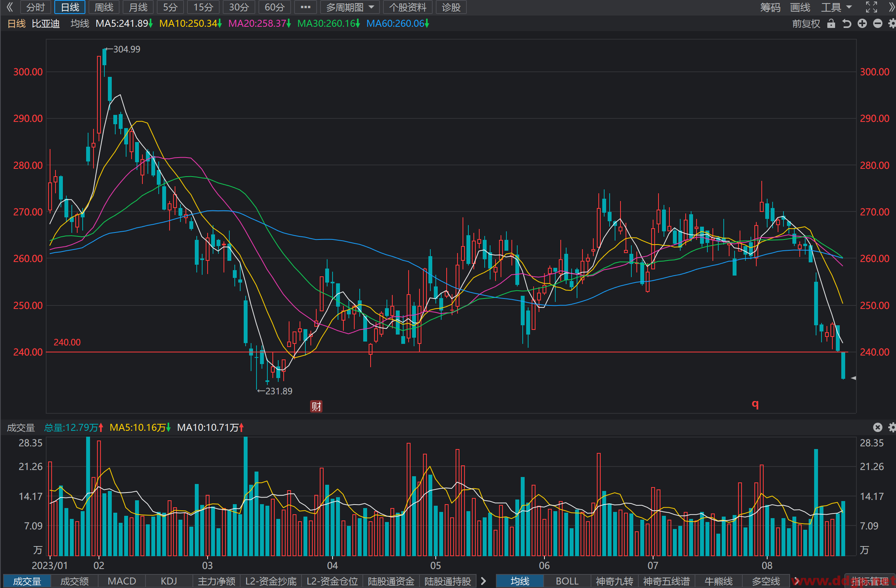The width and height of the screenshot is (896, 588).
Task: Switch to KDJ indicator tab
Action: [169, 581]
